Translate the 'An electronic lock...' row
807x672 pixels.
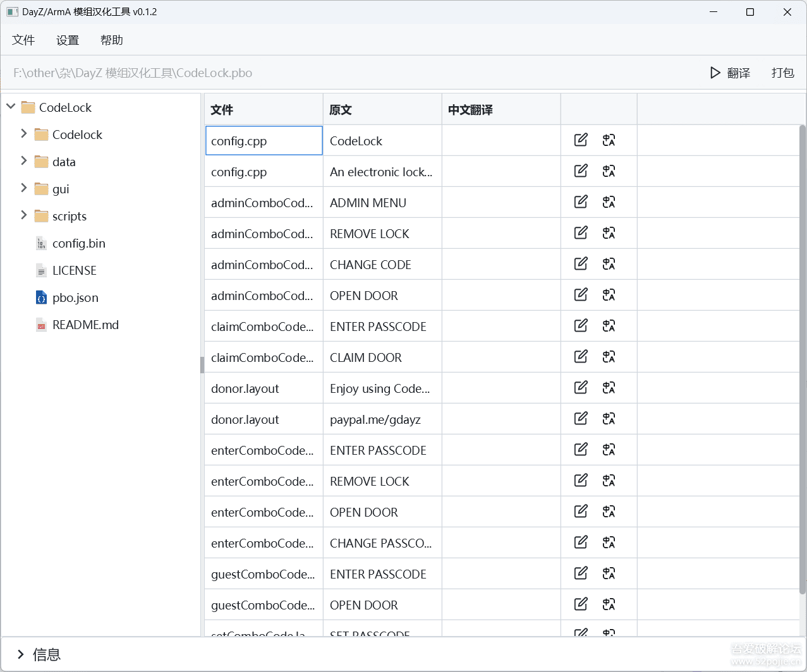tap(609, 171)
